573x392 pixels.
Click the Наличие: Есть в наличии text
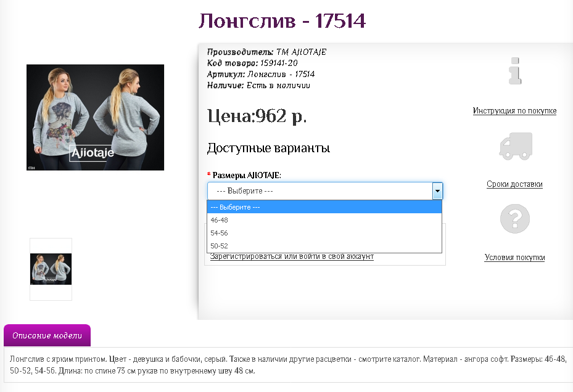point(258,85)
